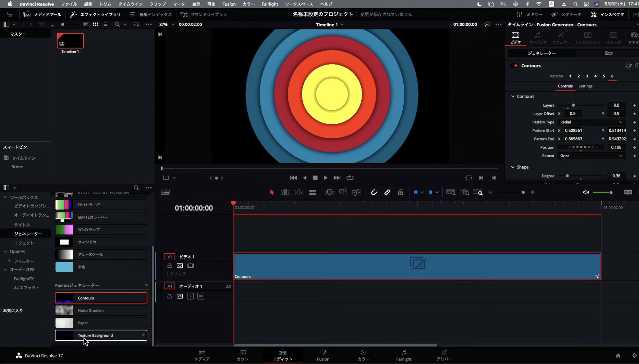The width and height of the screenshot is (639, 364).
Task: Click the loop playback button
Action: coord(350,178)
